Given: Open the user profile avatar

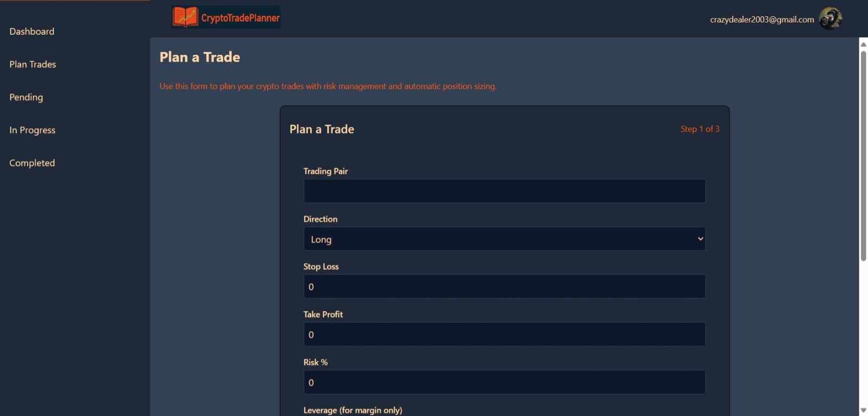Looking at the screenshot, I should coord(830,18).
